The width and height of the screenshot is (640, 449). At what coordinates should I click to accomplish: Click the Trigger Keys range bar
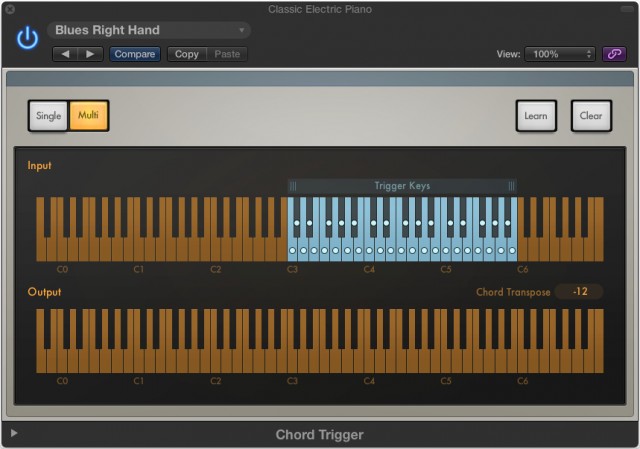pos(402,186)
